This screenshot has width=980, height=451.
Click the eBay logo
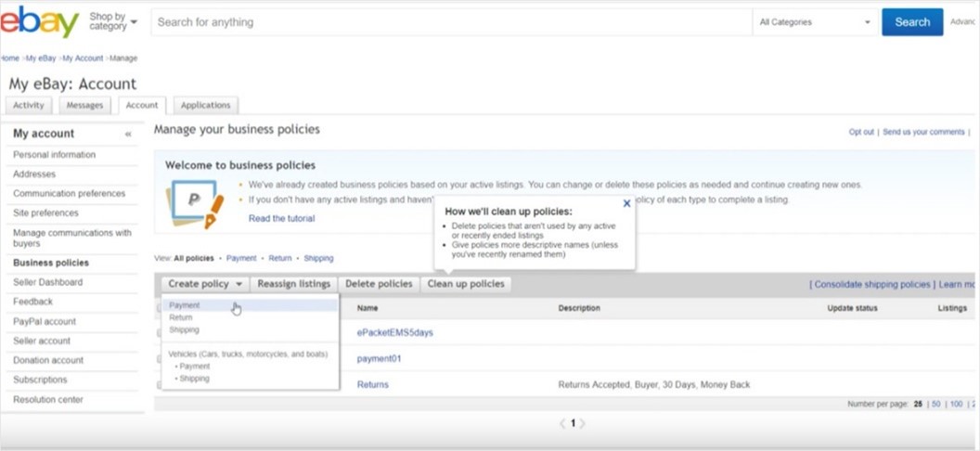click(x=39, y=22)
